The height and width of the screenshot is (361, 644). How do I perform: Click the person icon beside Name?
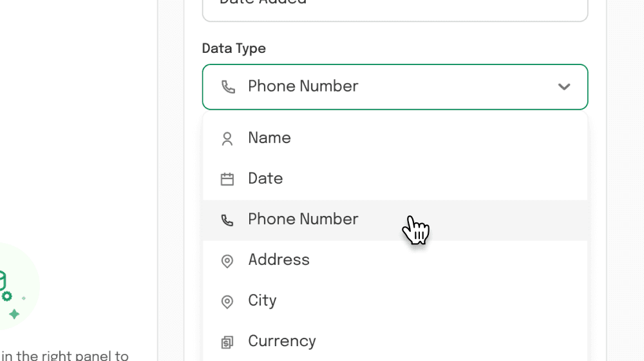tap(227, 139)
